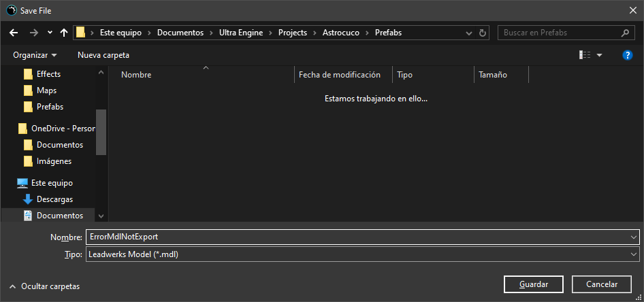This screenshot has width=644, height=302.
Task: Select 'Este equipo' in the breadcrumb path
Action: click(x=120, y=33)
